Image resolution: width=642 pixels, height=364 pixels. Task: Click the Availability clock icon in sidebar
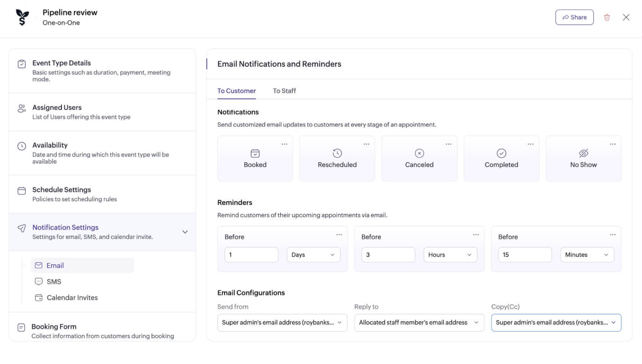point(21,145)
